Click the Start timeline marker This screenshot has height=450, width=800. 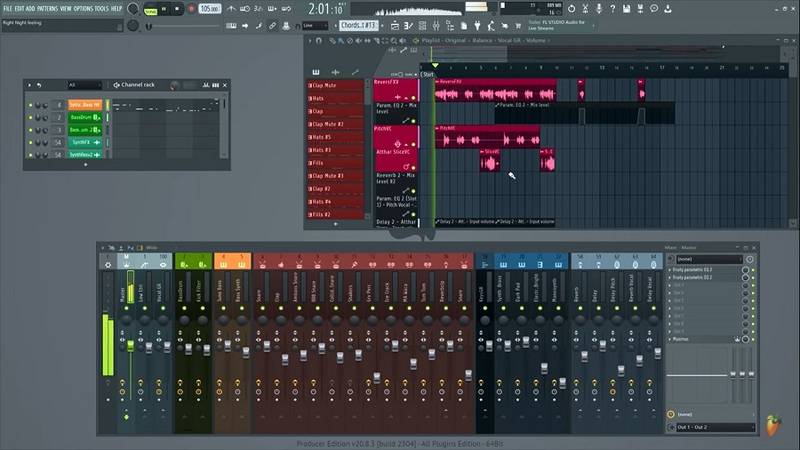428,74
